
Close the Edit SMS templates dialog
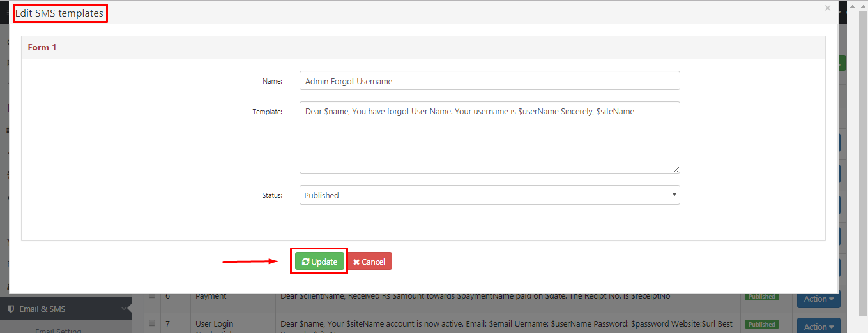828,8
